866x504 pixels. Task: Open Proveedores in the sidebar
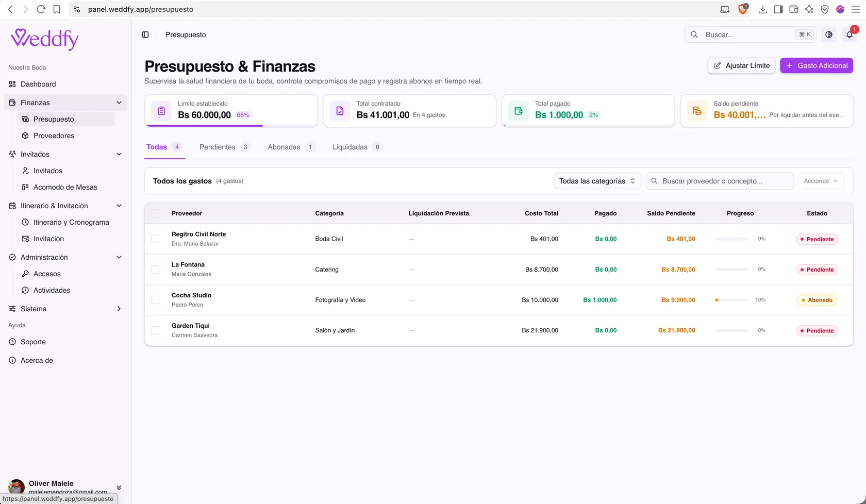coord(66,136)
